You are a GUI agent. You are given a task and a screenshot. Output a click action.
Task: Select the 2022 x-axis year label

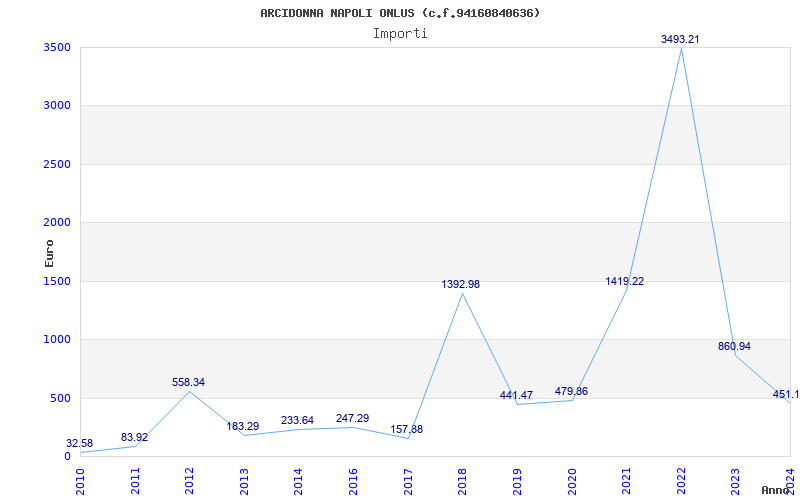click(x=681, y=481)
